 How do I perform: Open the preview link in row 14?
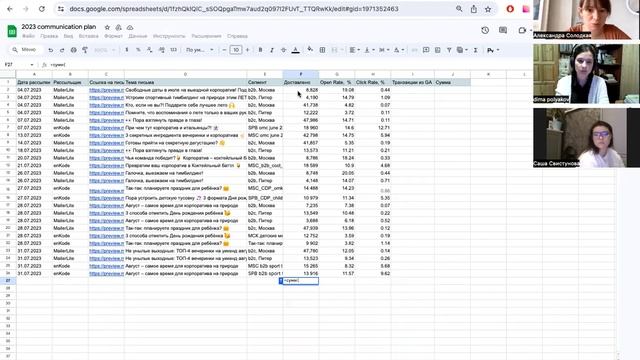coord(106,180)
